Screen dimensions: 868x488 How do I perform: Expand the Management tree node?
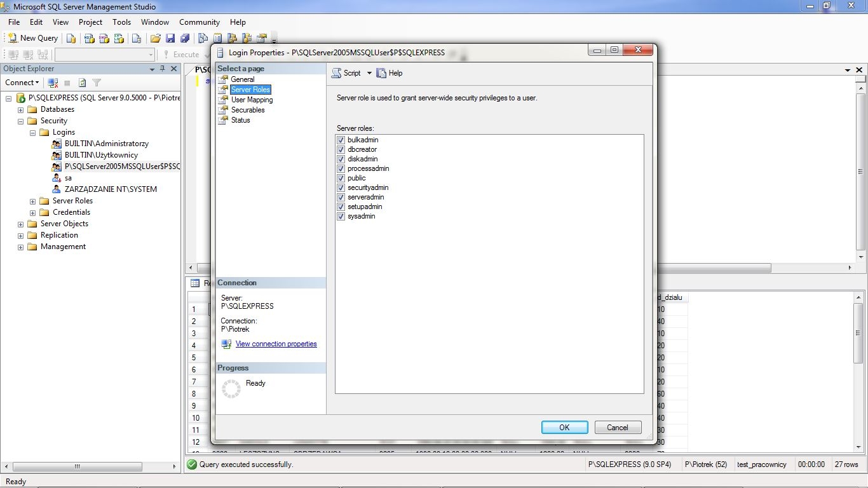[20, 247]
